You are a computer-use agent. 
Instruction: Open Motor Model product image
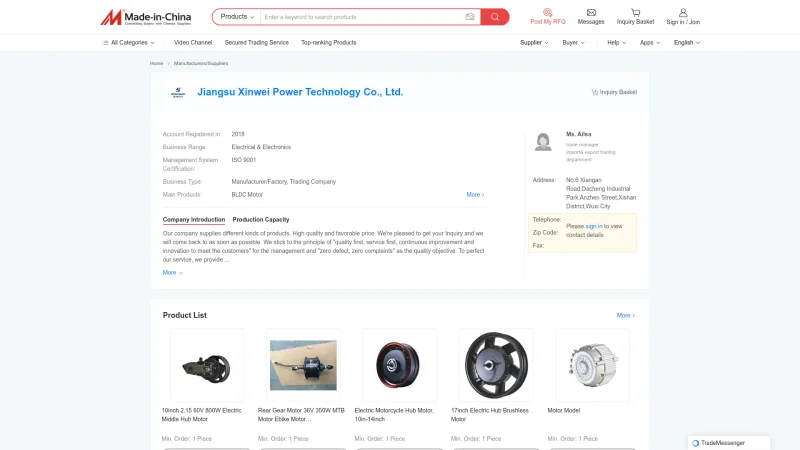592,365
